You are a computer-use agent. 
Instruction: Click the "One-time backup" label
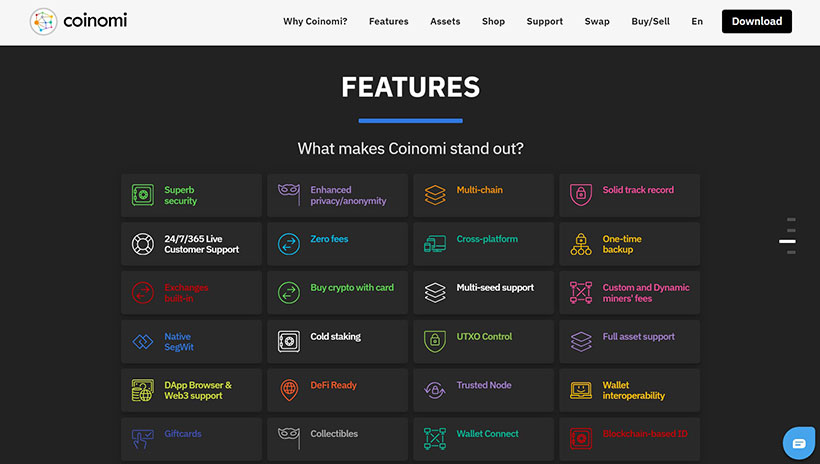(622, 244)
